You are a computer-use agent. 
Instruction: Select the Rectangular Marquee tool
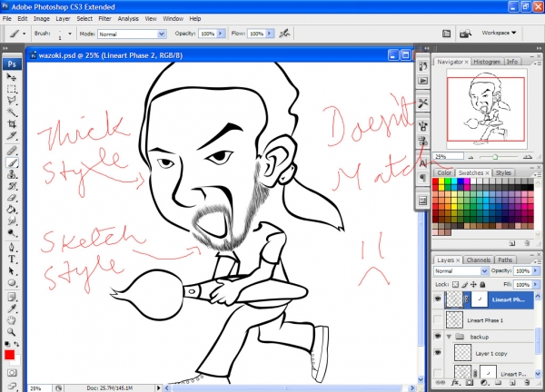click(12, 89)
